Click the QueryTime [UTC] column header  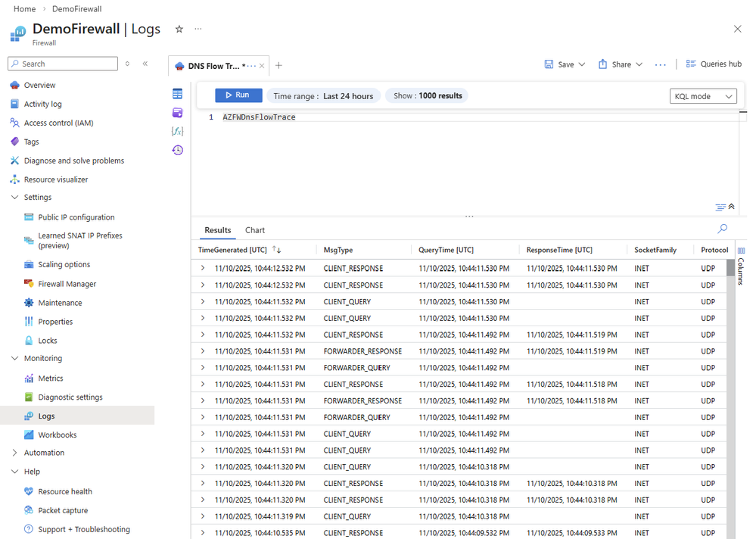[446, 250]
